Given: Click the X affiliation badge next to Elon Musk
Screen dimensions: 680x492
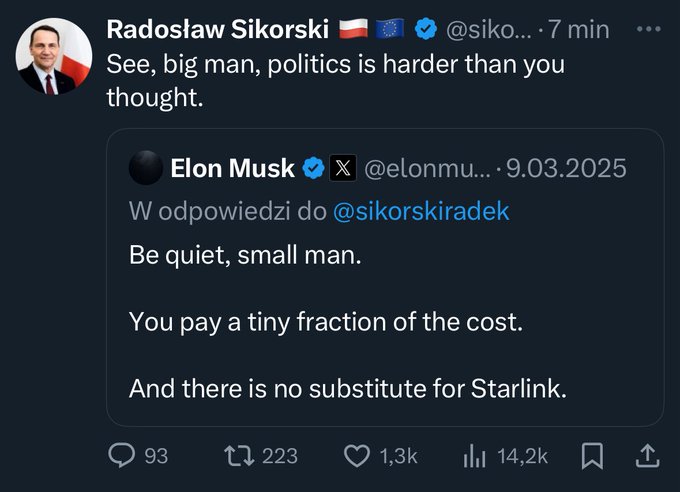Looking at the screenshot, I should pos(343,168).
